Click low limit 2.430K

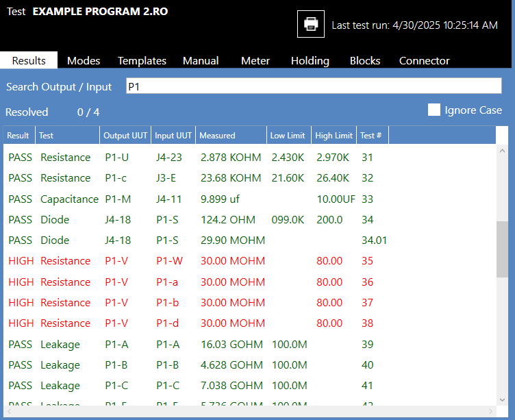[288, 158]
